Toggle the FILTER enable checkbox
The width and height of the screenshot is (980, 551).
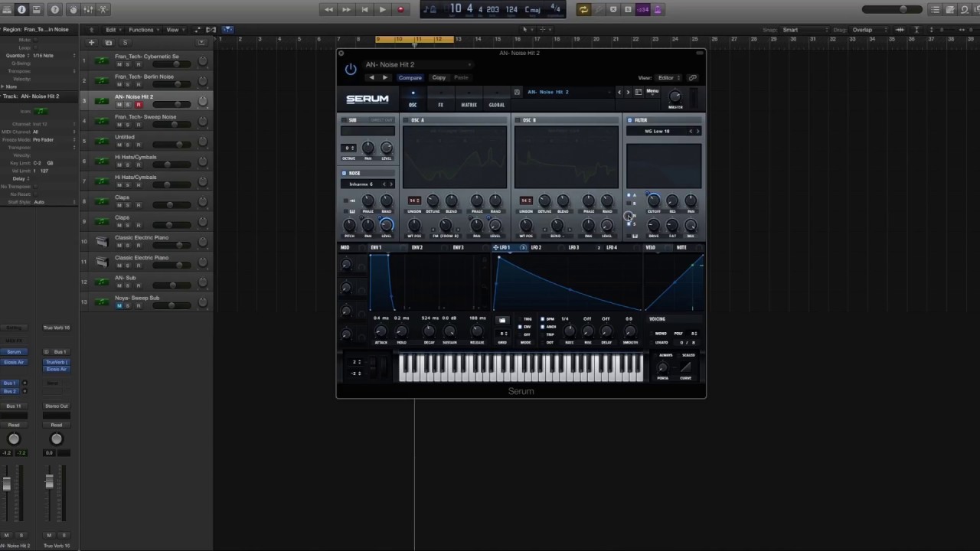point(629,120)
